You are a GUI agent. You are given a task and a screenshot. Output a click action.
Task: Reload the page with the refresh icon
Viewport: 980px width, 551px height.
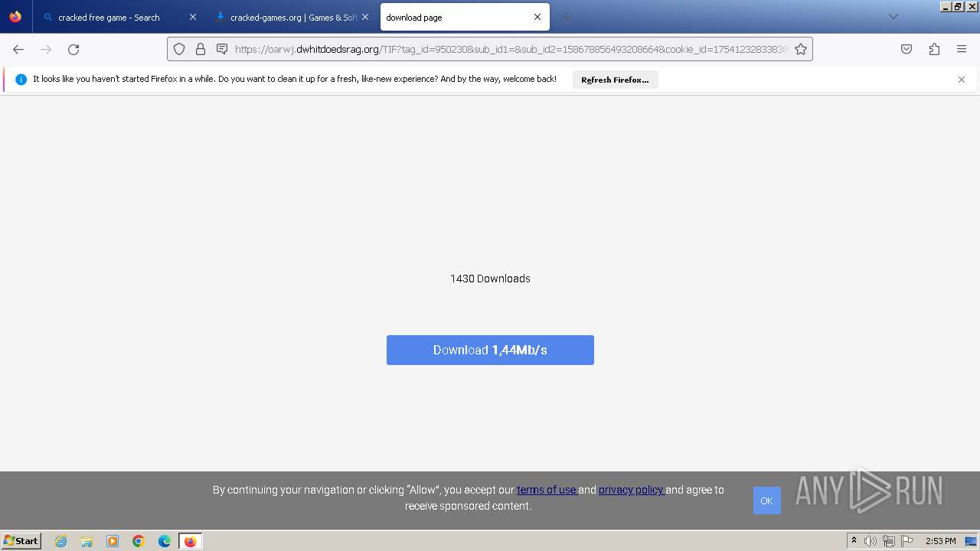(x=73, y=49)
